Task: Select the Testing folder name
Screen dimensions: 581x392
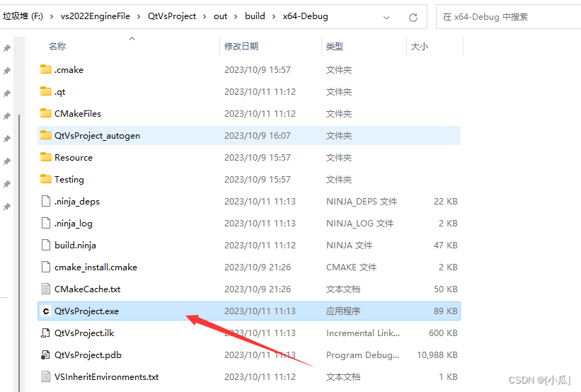Action: pos(69,180)
